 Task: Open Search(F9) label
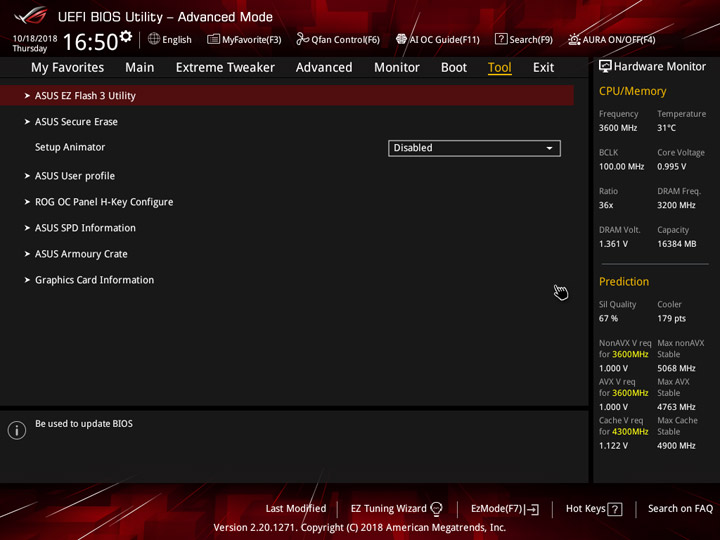tap(531, 40)
